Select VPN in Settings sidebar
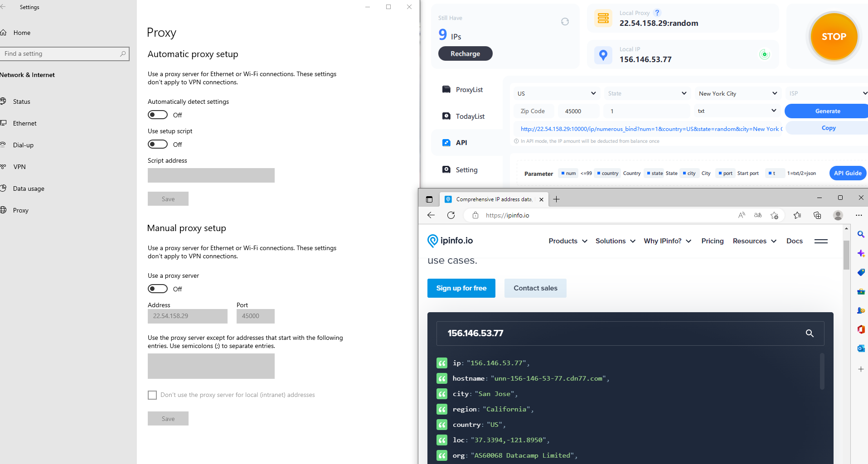Image resolution: width=868 pixels, height=464 pixels. coord(19,167)
